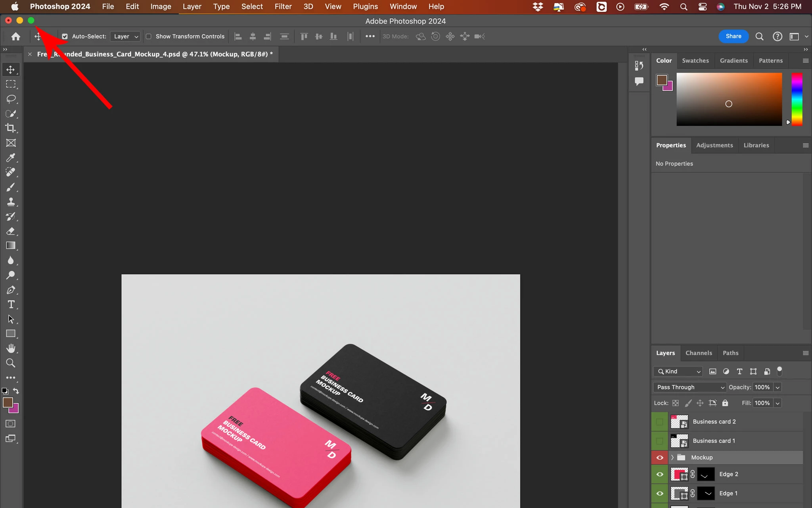Image resolution: width=812 pixels, height=508 pixels.
Task: Open the Filter menu
Action: click(283, 6)
